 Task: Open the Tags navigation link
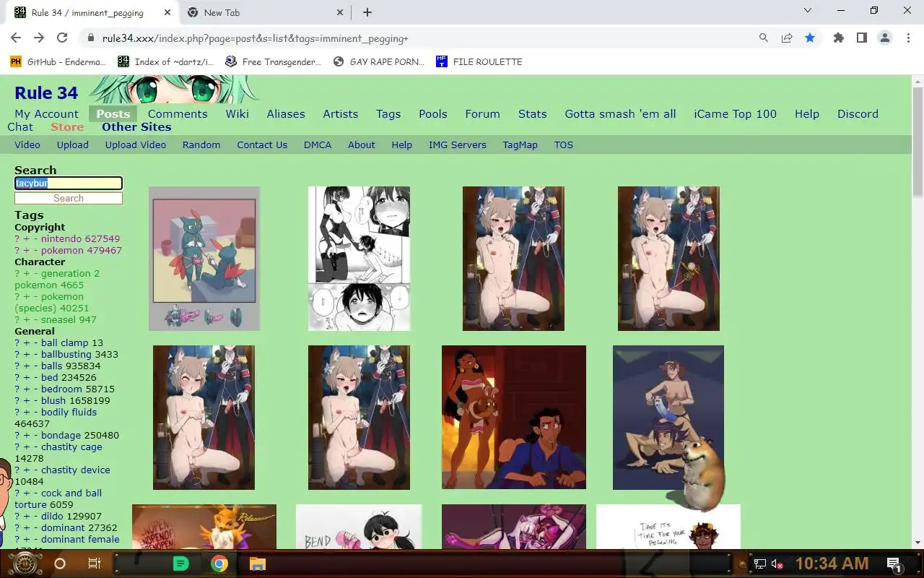click(x=388, y=113)
